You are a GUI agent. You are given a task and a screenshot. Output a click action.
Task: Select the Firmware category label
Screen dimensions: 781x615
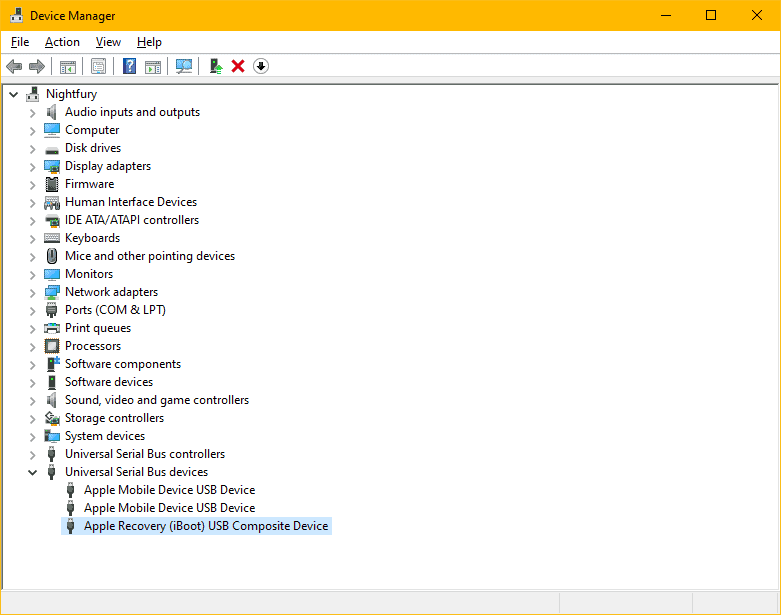90,184
